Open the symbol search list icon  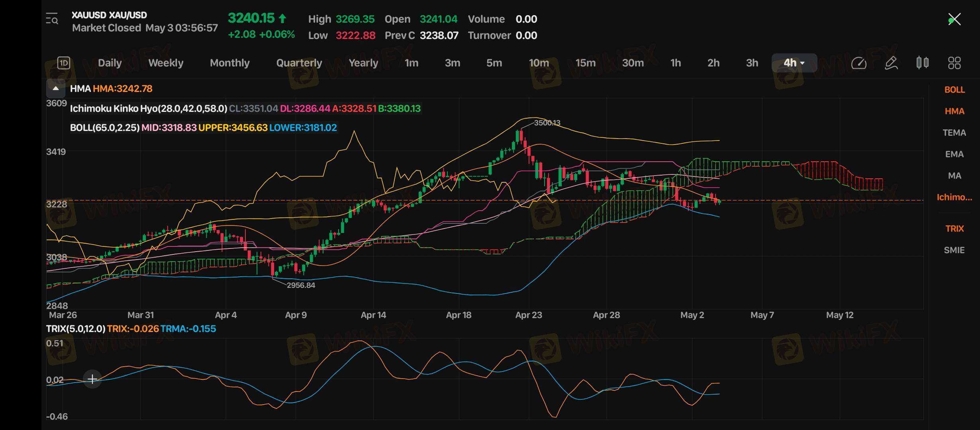(x=52, y=19)
